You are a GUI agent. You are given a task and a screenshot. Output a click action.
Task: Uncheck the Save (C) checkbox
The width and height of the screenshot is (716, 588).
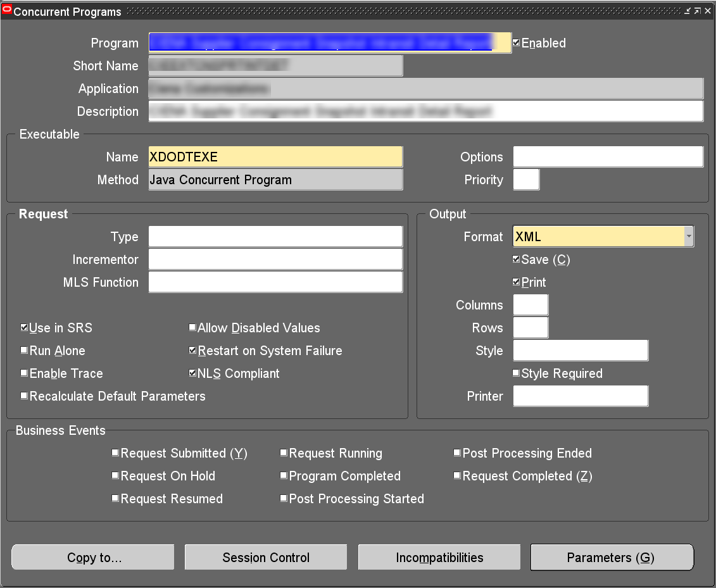point(516,260)
